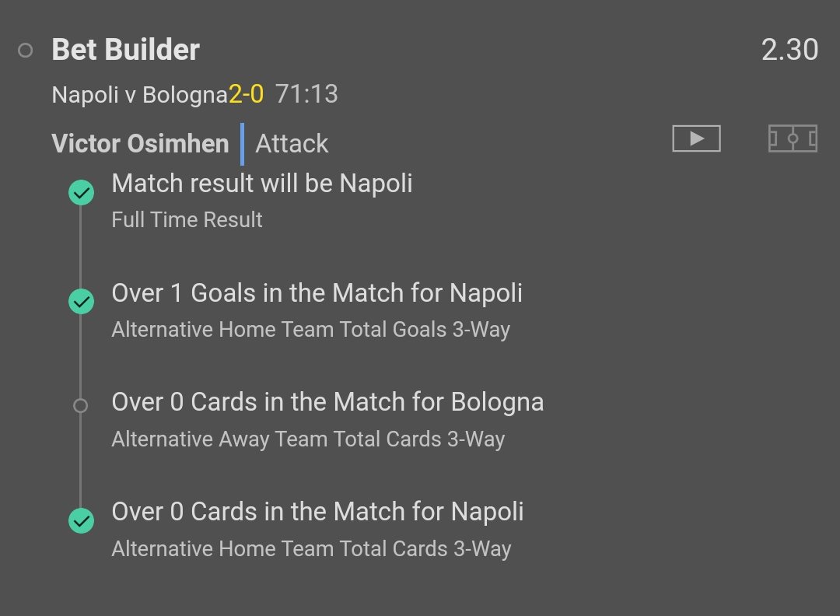This screenshot has width=840, height=616.
Task: Open the Napoli v Bologna match
Action: click(139, 95)
